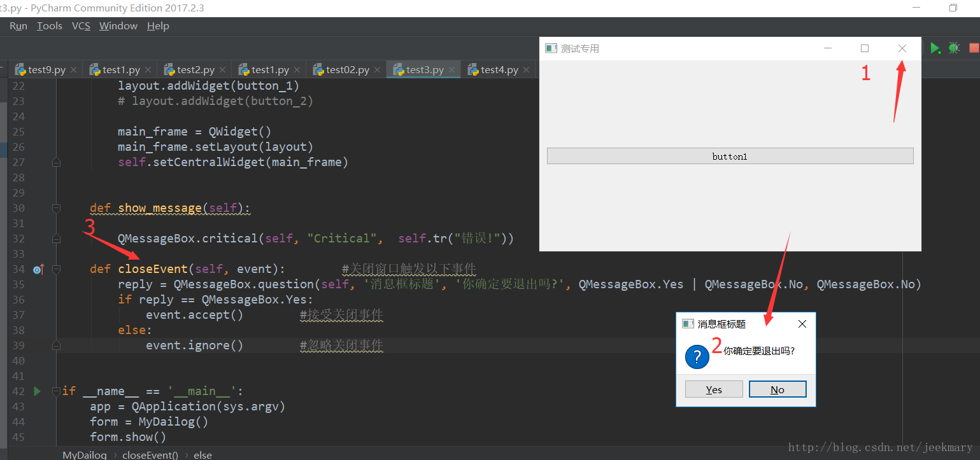The width and height of the screenshot is (980, 460).
Task: Restore down the PyCharm main window
Action: coord(953,8)
